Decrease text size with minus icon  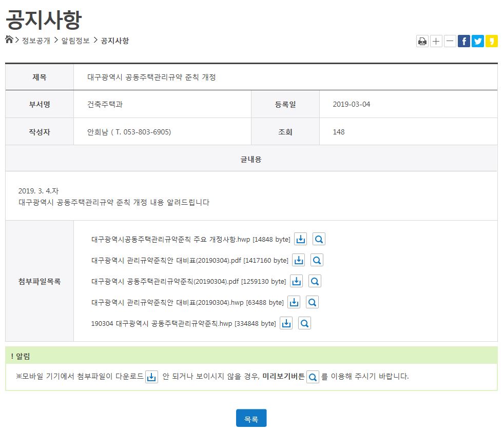pyautogui.click(x=450, y=41)
